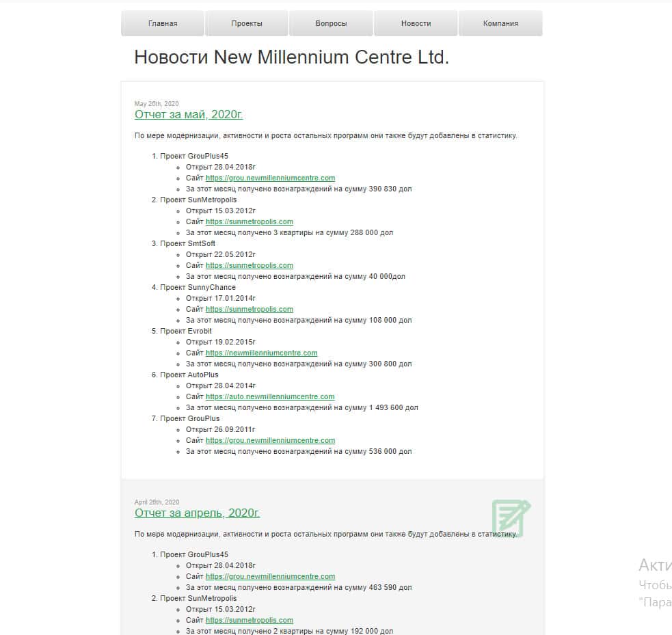Click the line 4. Проект SunnyChance

click(x=193, y=287)
